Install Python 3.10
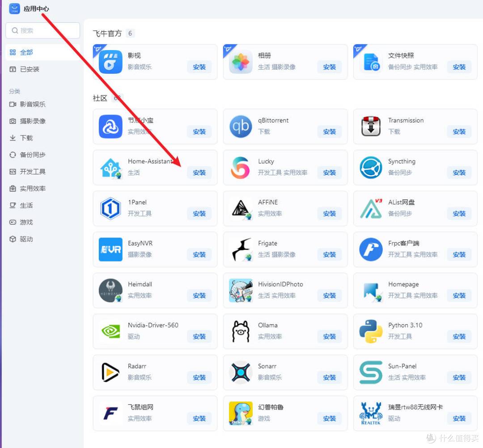This screenshot has height=448, width=483. pos(459,337)
